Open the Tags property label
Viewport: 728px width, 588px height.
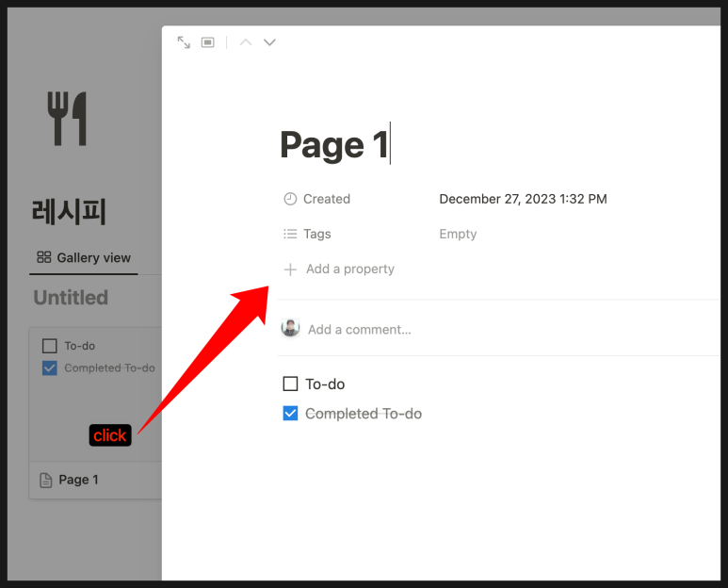tap(317, 234)
